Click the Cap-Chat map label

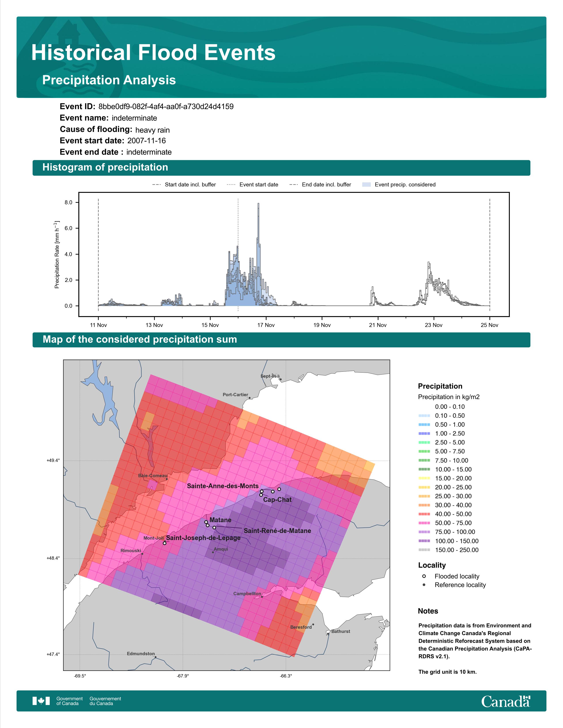(x=278, y=500)
